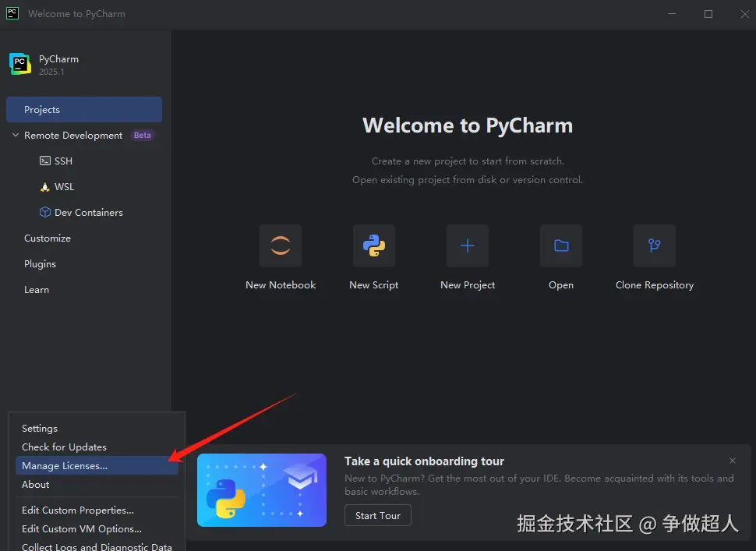Open the Learn section

tap(37, 290)
